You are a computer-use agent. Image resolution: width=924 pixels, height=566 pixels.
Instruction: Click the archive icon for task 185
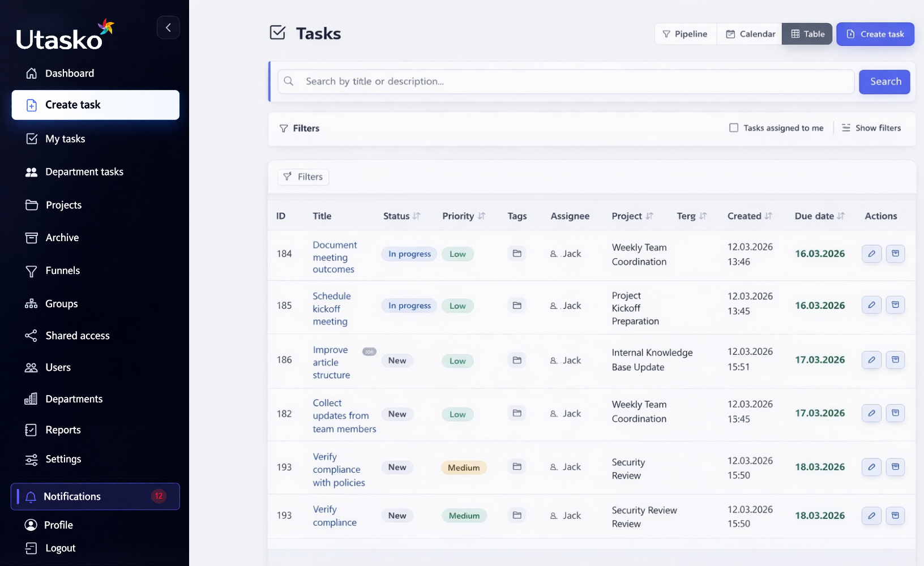click(x=895, y=305)
